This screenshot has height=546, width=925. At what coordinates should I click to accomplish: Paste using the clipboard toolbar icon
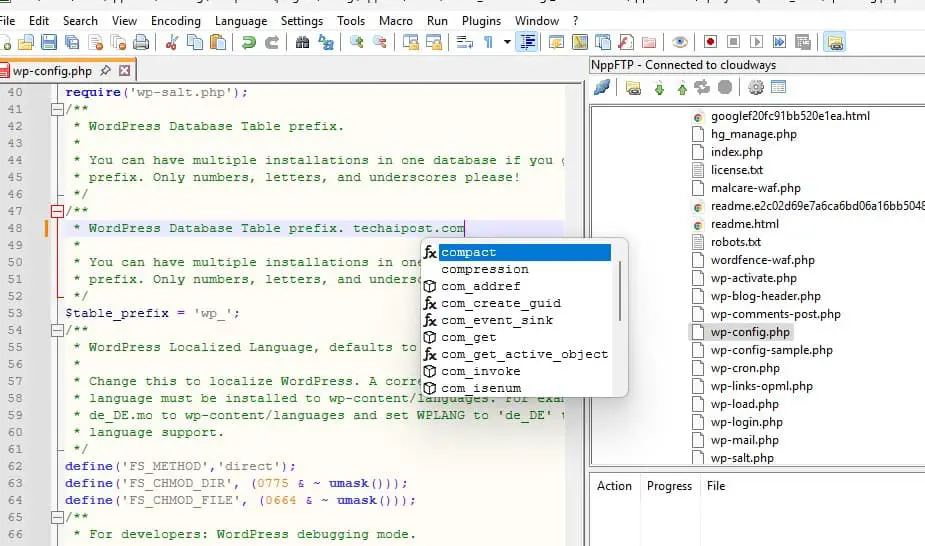218,42
